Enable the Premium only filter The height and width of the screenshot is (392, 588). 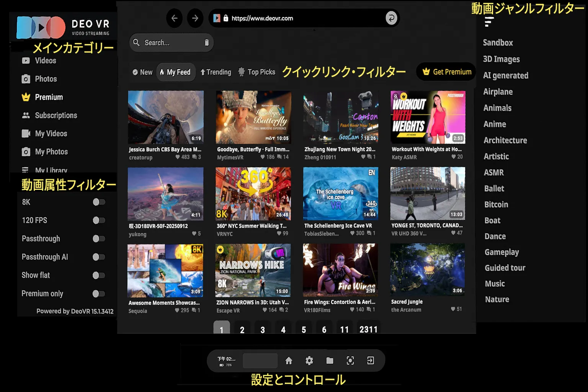98,293
